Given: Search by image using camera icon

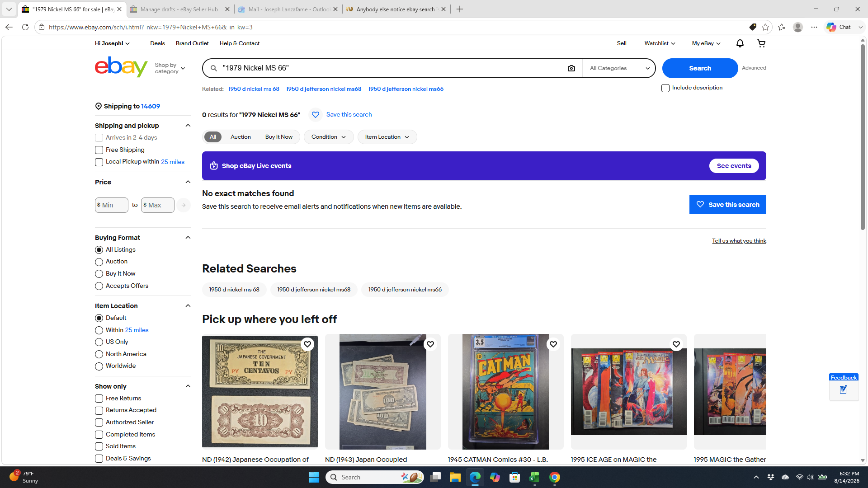Looking at the screenshot, I should coord(571,68).
